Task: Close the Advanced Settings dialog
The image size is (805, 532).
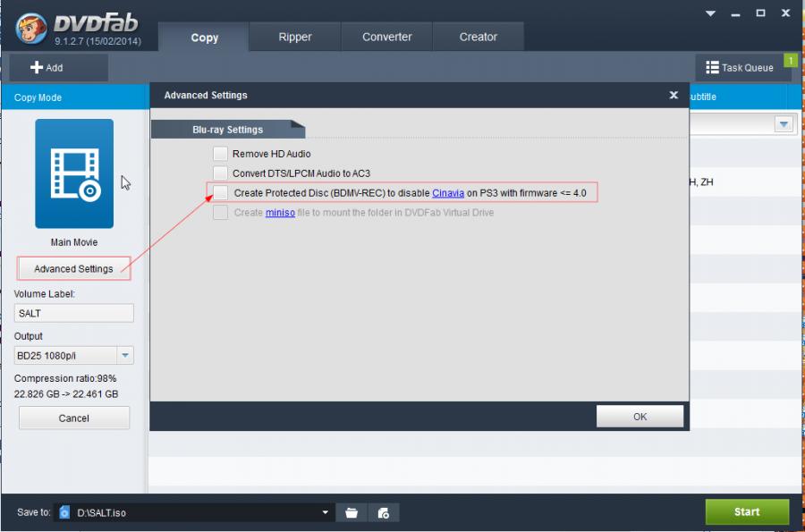Action: pos(674,95)
